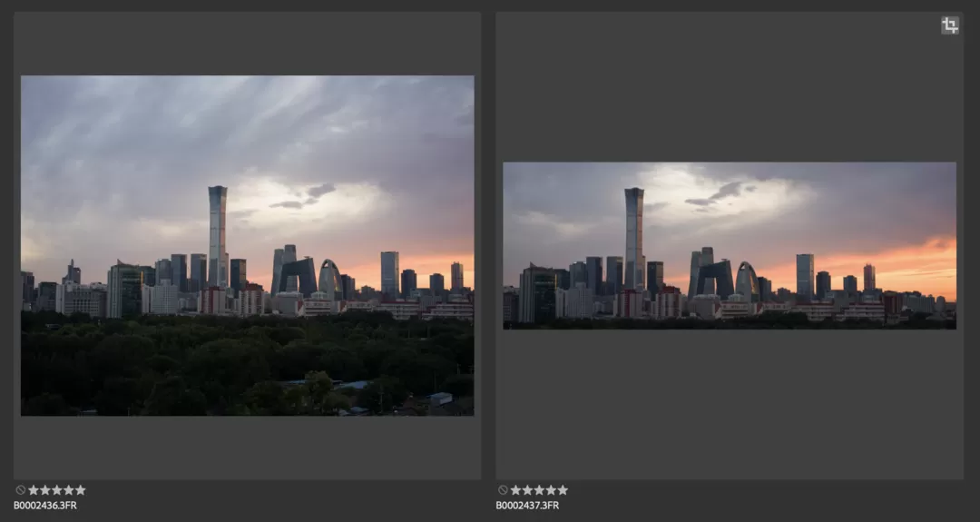Click blank cell area above the B0002436.3FR photo
This screenshot has height=522, width=980.
[247, 44]
